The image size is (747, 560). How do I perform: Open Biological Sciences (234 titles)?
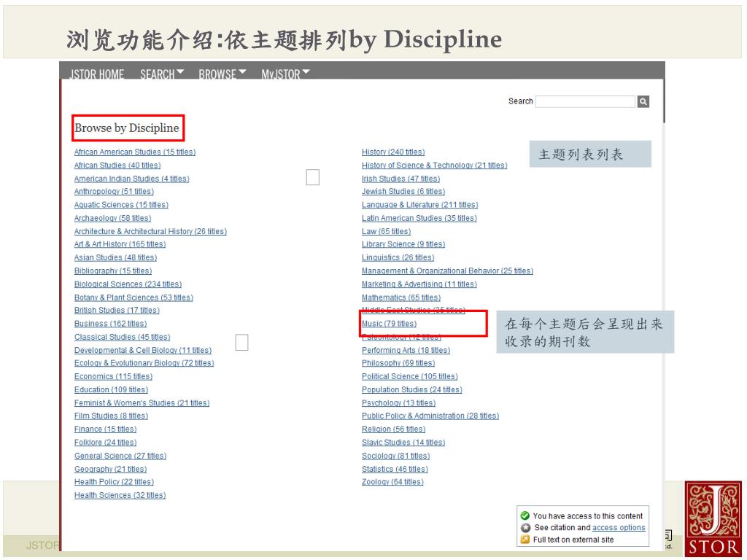coord(128,284)
